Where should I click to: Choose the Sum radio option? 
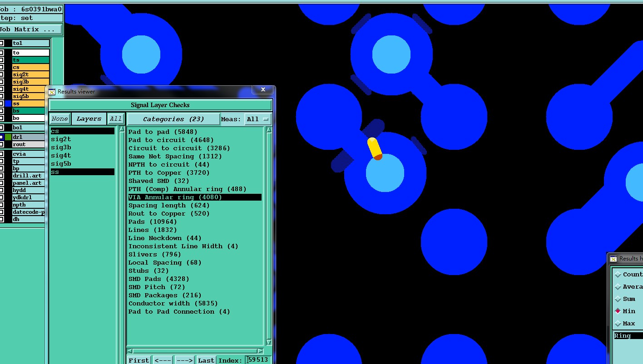618,299
